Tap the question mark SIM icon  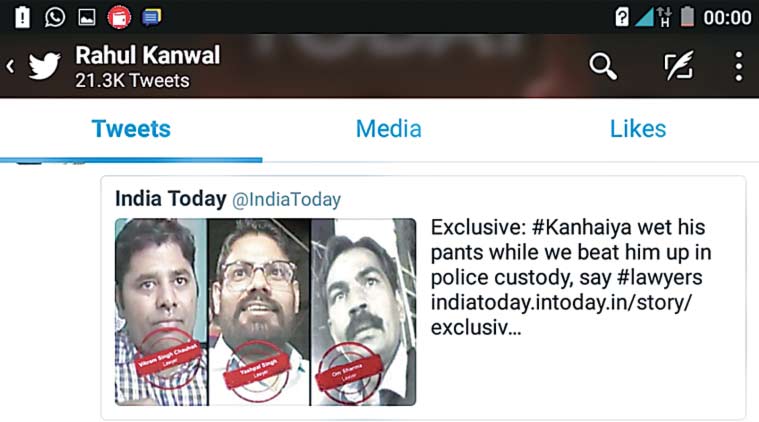pyautogui.click(x=622, y=17)
